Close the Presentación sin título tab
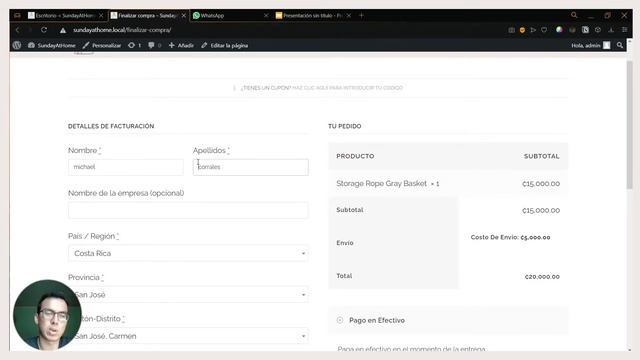This screenshot has width=640, height=360. click(349, 16)
